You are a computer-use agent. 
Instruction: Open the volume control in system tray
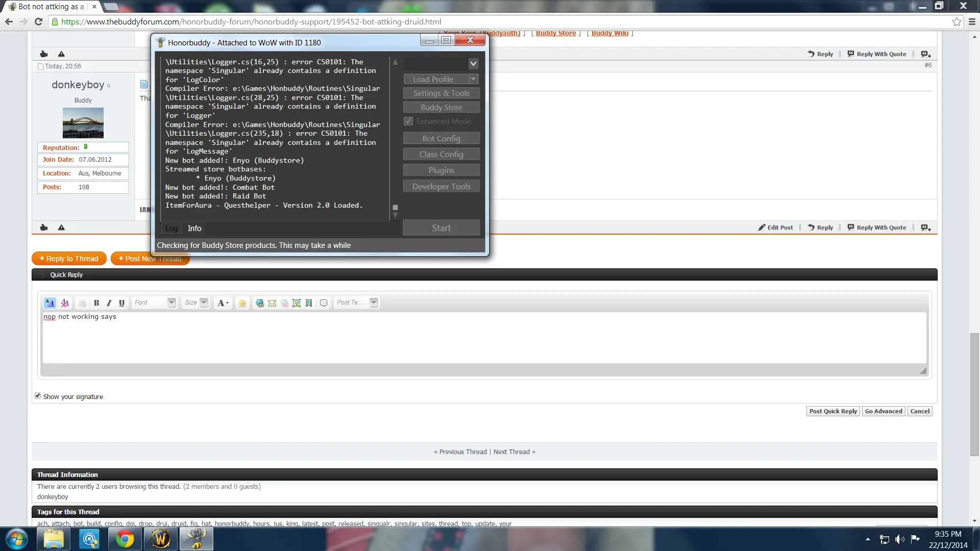900,539
